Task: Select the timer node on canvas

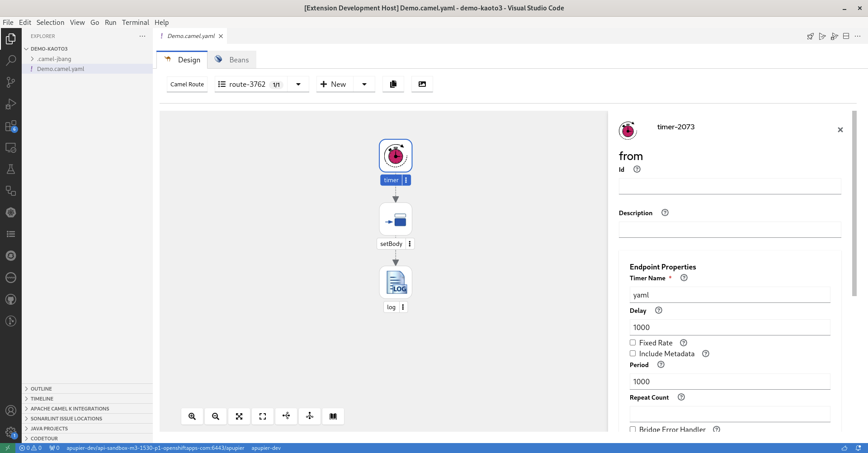Action: (396, 156)
